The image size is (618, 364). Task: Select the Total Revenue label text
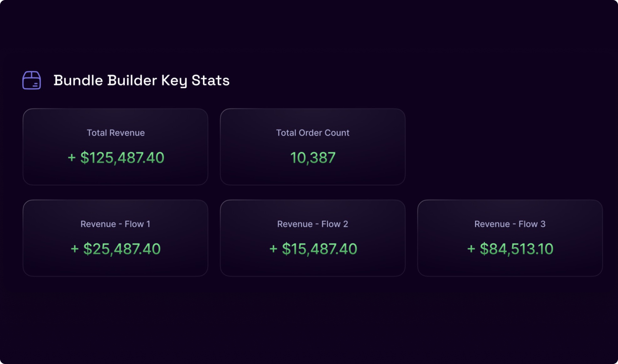point(116,133)
